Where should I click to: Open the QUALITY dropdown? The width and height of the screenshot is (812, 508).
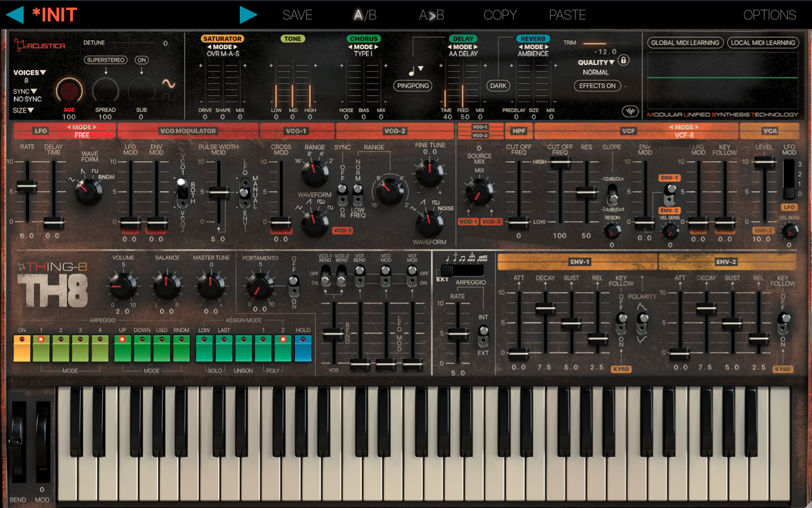click(596, 62)
